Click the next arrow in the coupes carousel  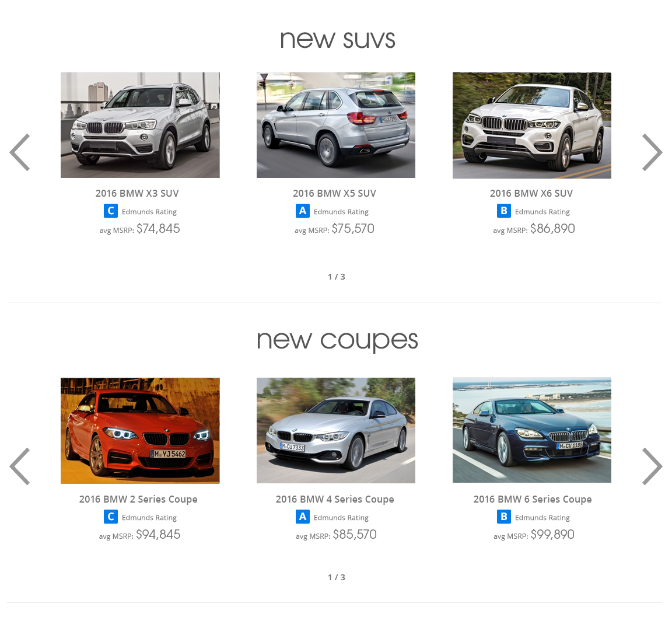(x=652, y=466)
